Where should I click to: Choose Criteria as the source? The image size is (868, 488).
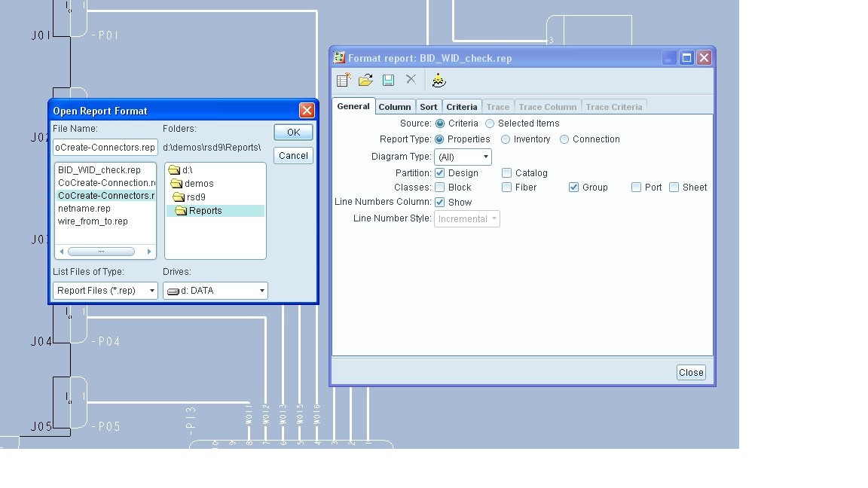[x=440, y=124]
